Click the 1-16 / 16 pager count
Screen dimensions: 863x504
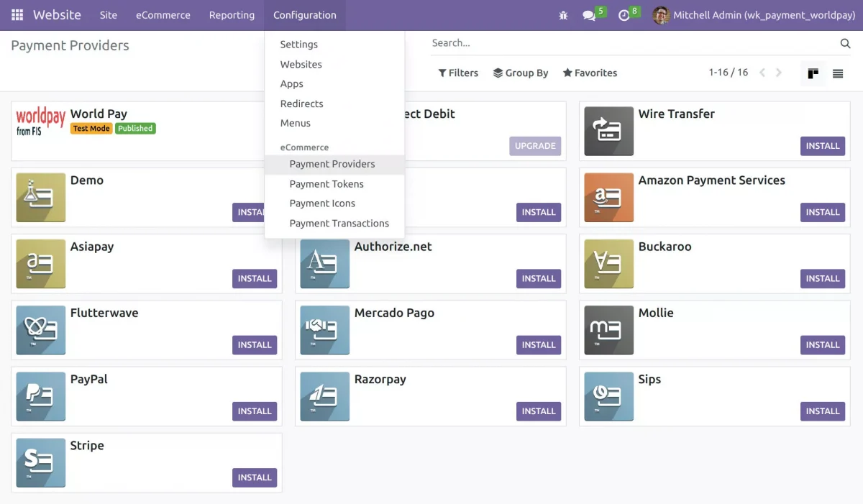[729, 73]
